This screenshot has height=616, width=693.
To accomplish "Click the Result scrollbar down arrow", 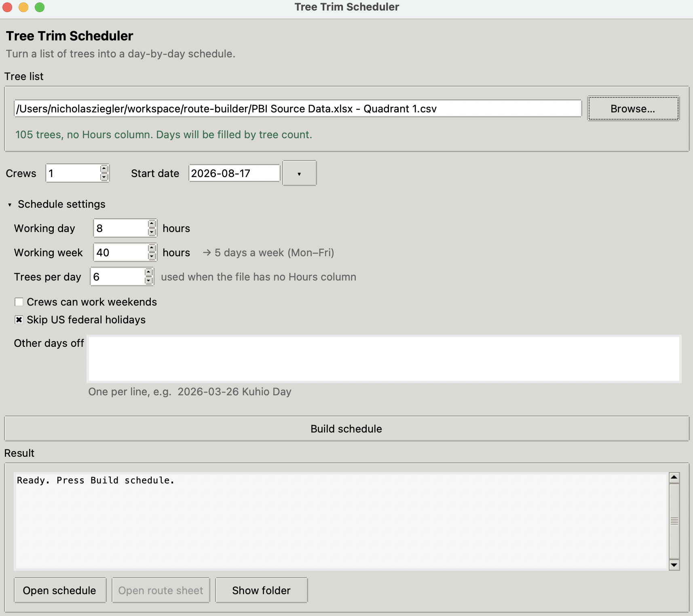I will click(x=674, y=565).
